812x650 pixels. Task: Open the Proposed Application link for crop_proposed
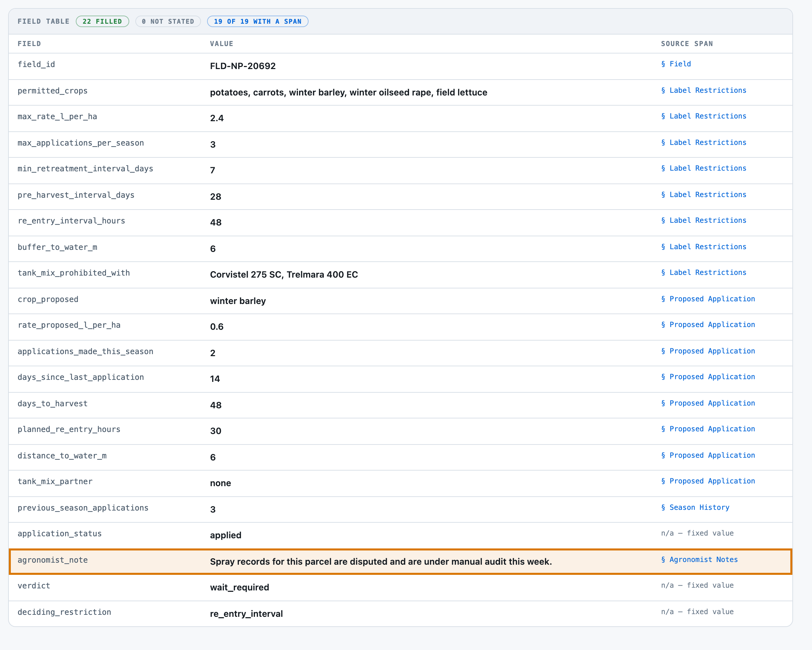click(708, 299)
